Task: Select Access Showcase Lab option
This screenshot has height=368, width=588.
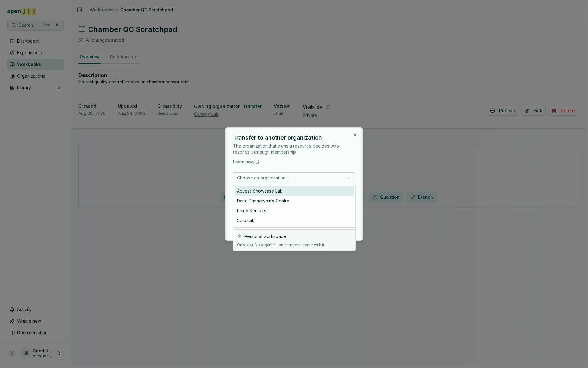Action: tap(294, 191)
